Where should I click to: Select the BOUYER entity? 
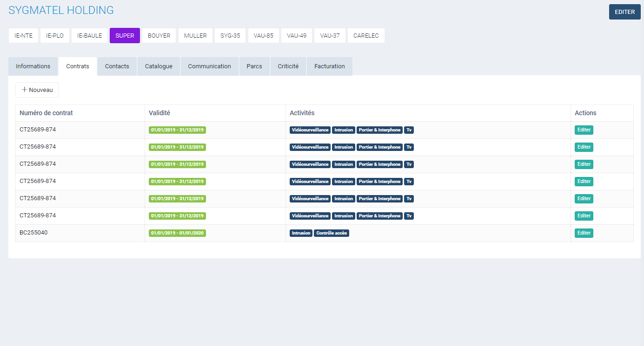(159, 36)
